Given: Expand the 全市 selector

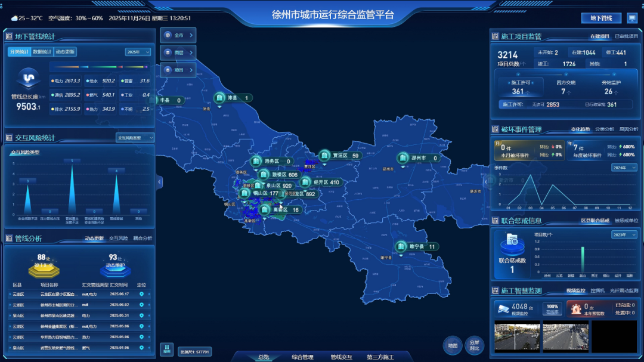Looking at the screenshot, I should click(x=178, y=35).
